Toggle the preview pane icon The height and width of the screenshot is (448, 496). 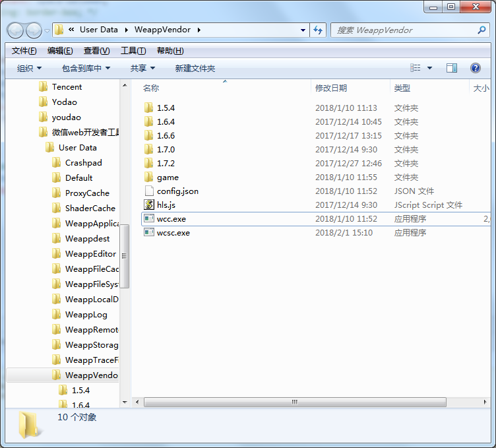(x=452, y=68)
